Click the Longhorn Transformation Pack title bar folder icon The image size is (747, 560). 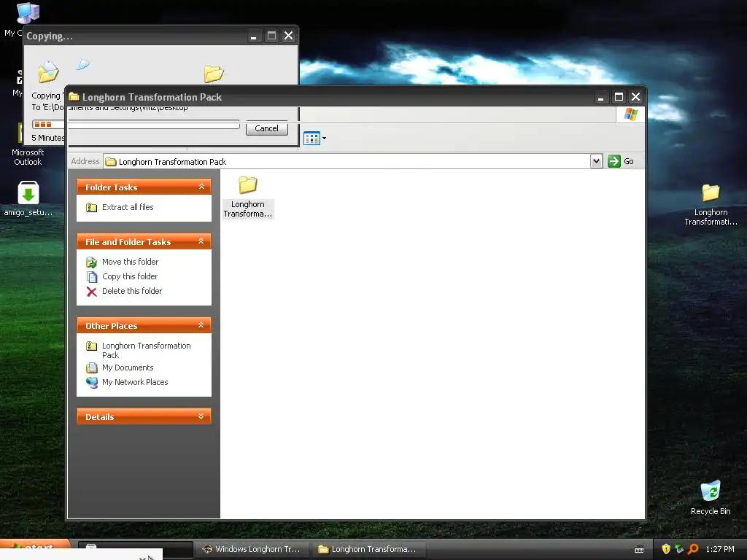(x=74, y=97)
